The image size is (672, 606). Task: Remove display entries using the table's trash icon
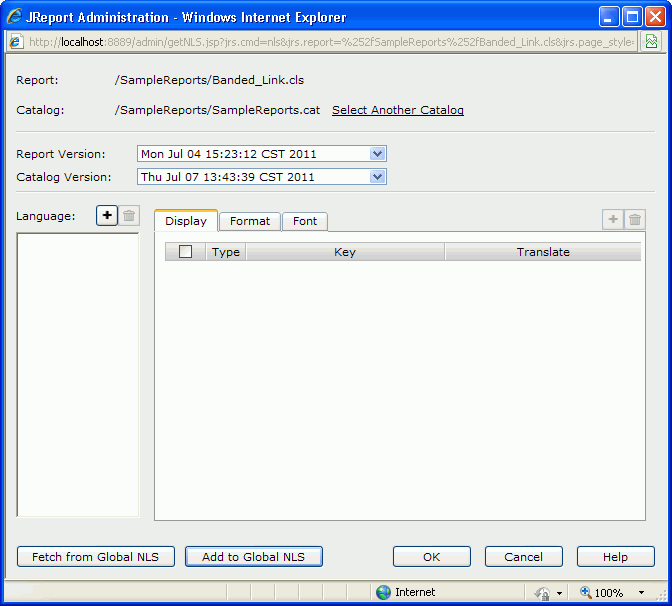point(635,219)
